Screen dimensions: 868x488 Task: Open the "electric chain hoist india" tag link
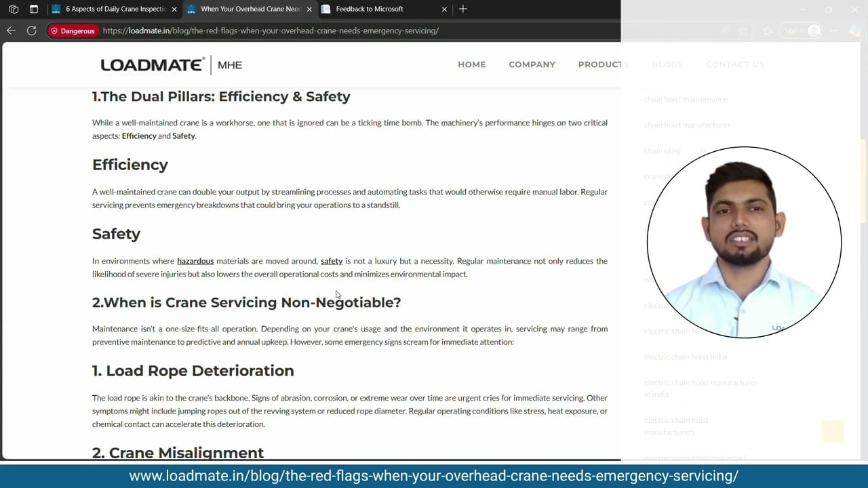pyautogui.click(x=685, y=357)
